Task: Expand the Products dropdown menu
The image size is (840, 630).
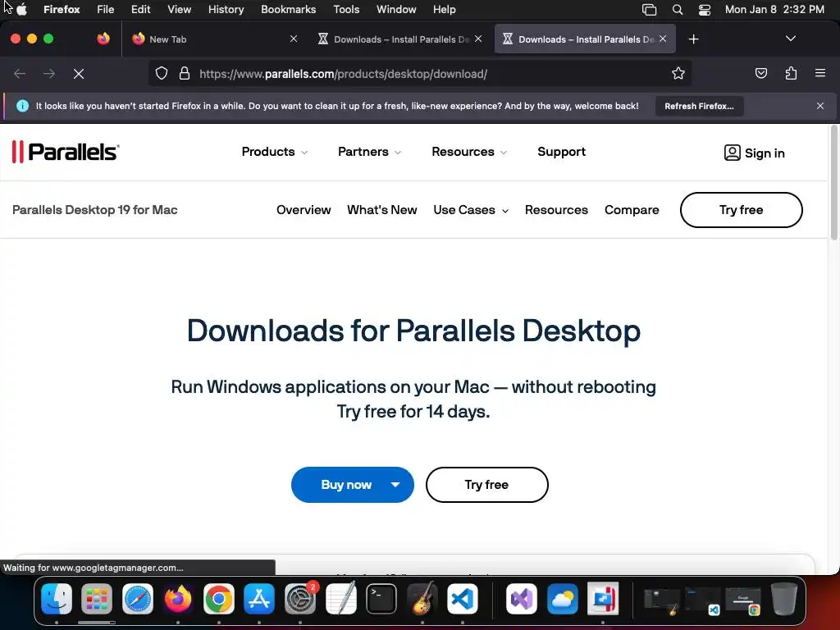Action: (x=274, y=152)
